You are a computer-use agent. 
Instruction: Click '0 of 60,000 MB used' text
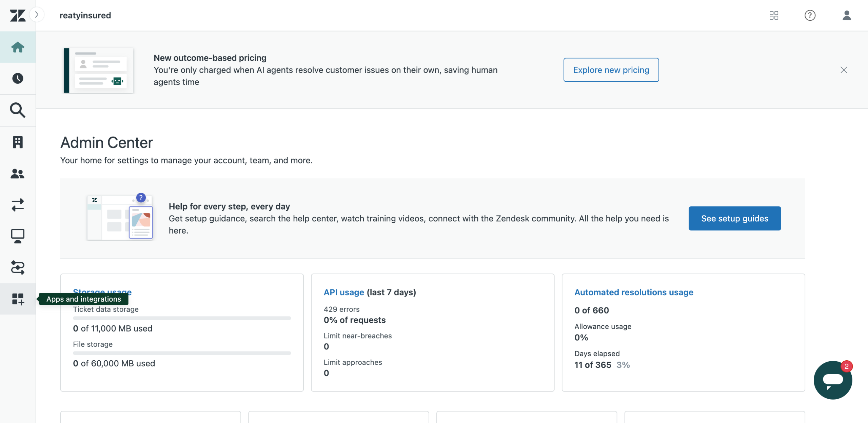click(114, 363)
